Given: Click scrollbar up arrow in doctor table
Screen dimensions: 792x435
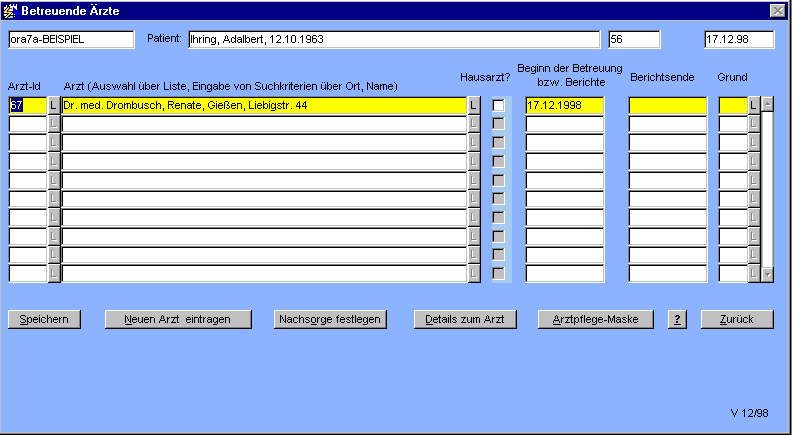Looking at the screenshot, I should 768,102.
